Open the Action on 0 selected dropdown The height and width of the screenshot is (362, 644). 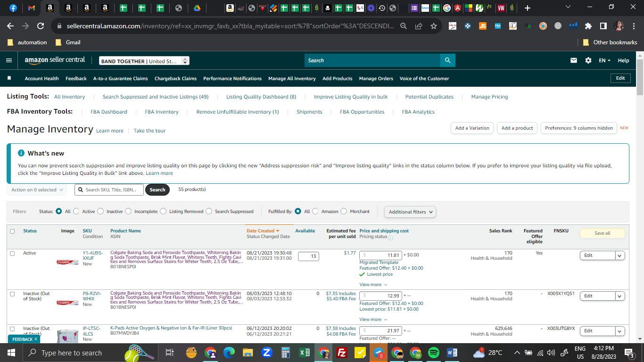click(37, 190)
